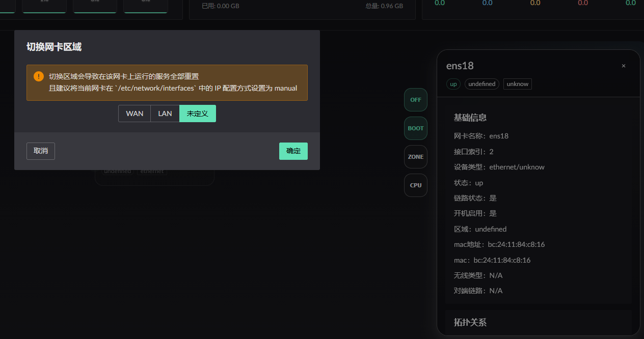Image resolution: width=644 pixels, height=339 pixels.
Task: Click the 'up' status tag under ens18
Action: tap(453, 84)
